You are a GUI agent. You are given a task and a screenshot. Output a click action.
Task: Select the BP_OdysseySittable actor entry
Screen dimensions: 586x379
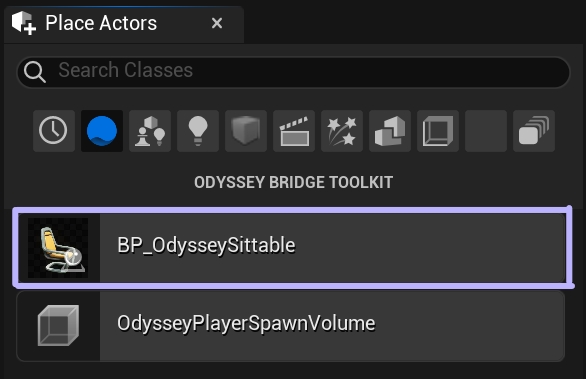(292, 248)
